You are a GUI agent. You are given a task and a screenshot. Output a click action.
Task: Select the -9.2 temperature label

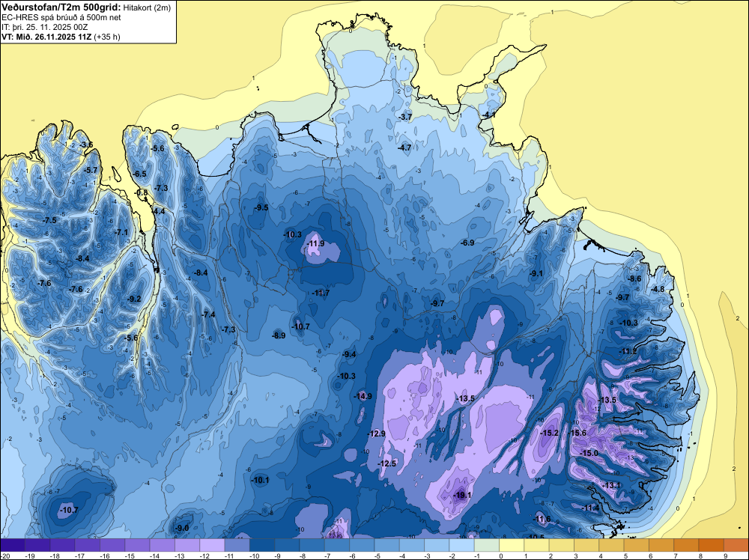(134, 299)
